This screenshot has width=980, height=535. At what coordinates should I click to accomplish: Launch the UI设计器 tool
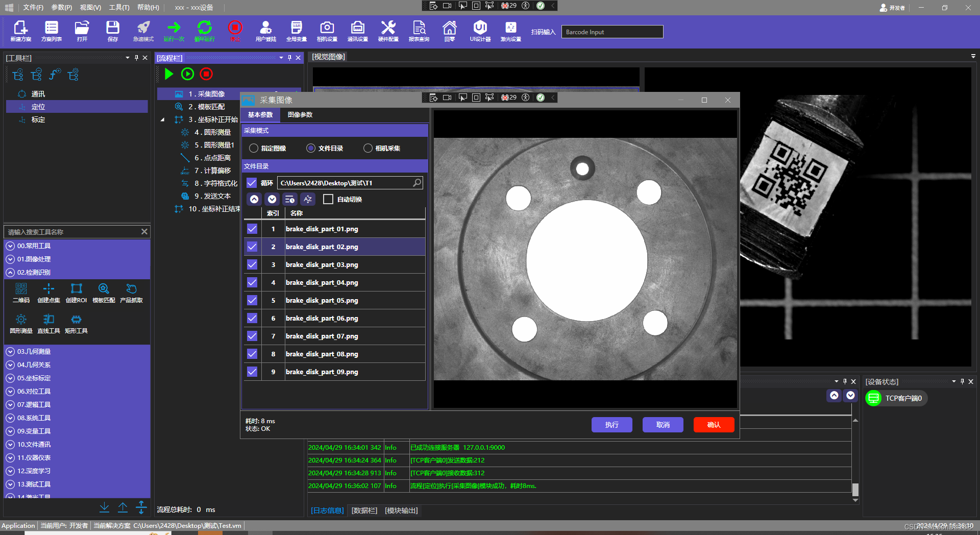click(x=480, y=31)
